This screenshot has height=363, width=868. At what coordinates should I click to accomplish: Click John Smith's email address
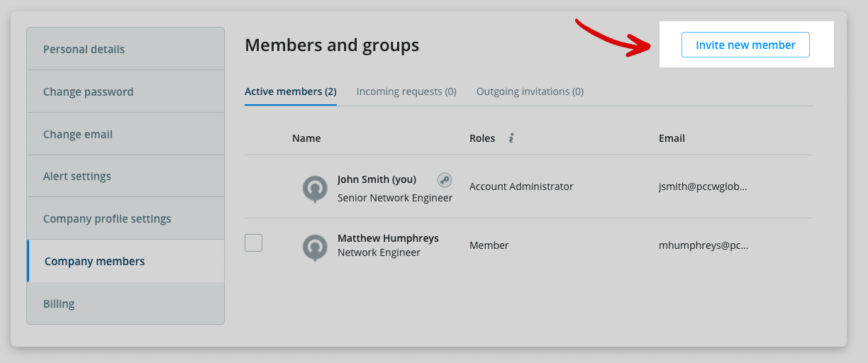tap(703, 186)
